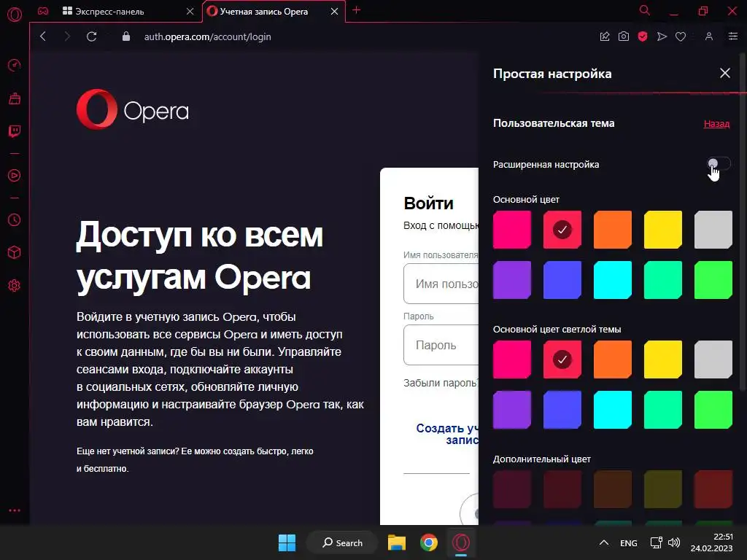The image size is (747, 560).
Task: Open Google Chrome from taskbar
Action: [429, 542]
